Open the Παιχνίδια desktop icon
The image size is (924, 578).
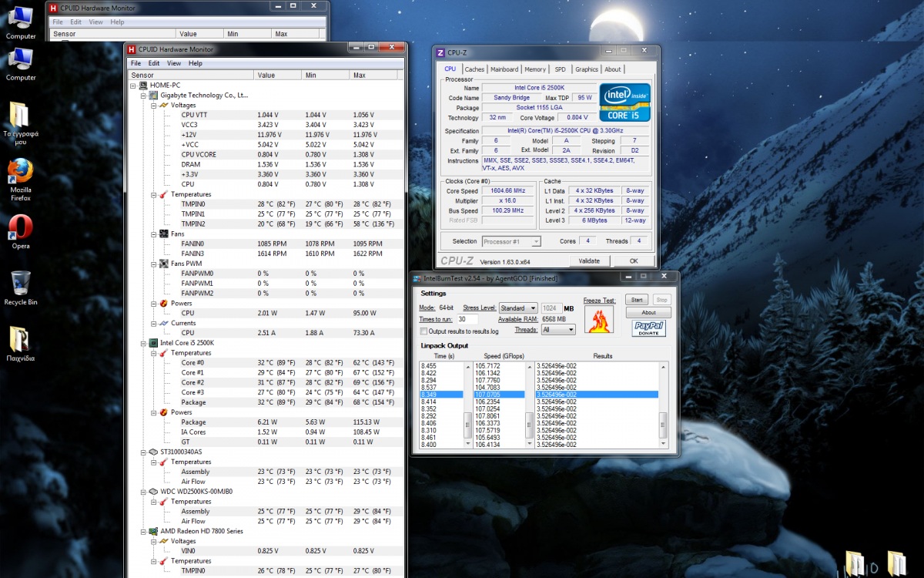21,344
